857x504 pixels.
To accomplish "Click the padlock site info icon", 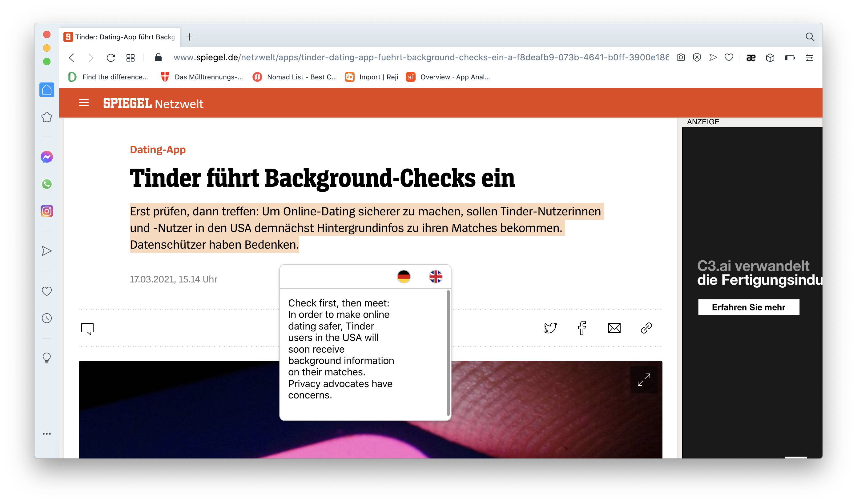I will (x=158, y=58).
